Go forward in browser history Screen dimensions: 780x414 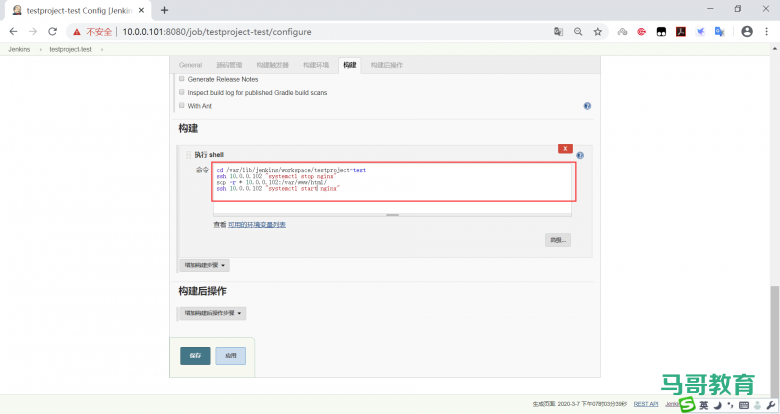click(x=33, y=31)
